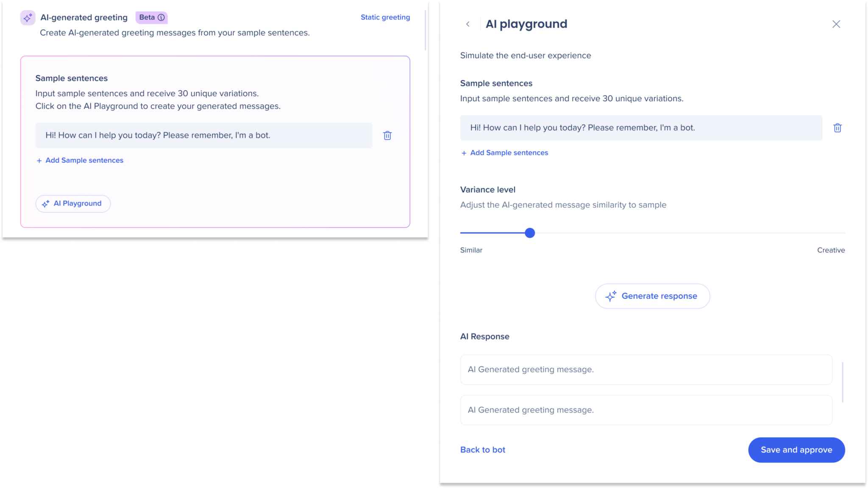868x488 pixels.
Task: Click the back arrow beside AI playground title
Action: 468,24
